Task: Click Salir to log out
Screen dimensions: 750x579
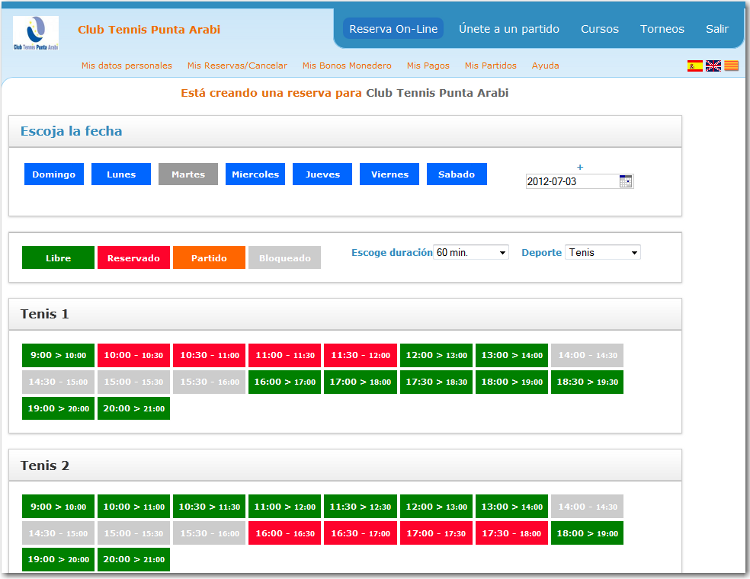Action: pos(717,29)
